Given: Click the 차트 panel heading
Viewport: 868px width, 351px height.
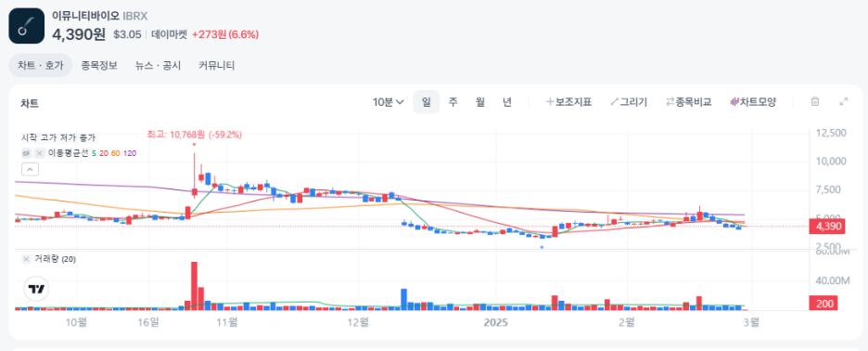Looking at the screenshot, I should point(30,103).
